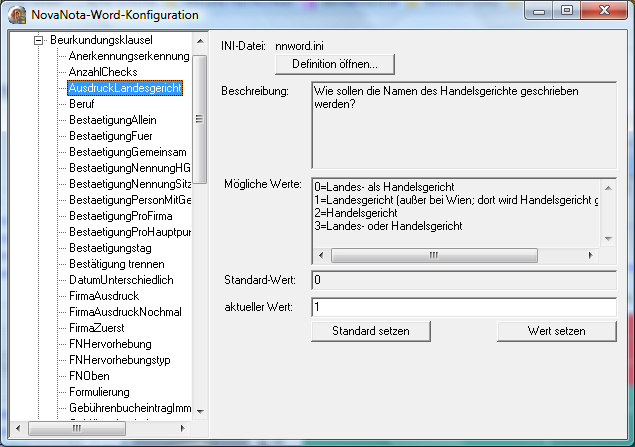Screen dimensions: 635x447
Task: Click Mögliche Werte horizontal scroll left arrow
Action: coord(321,255)
